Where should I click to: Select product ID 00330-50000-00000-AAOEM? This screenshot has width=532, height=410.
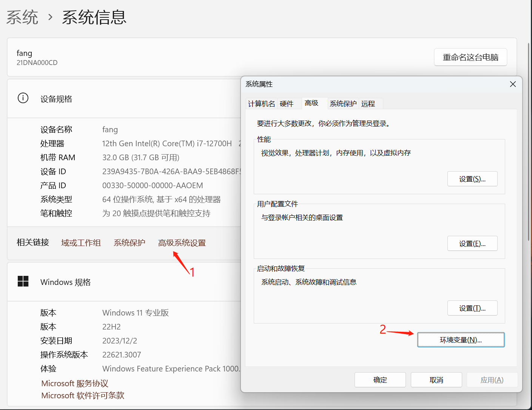point(153,185)
